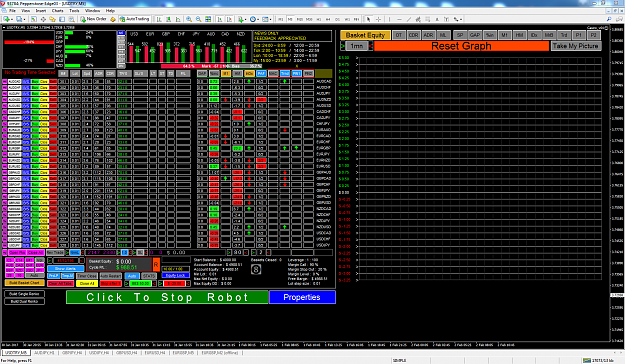Click the chart shift icon

[229, 19]
